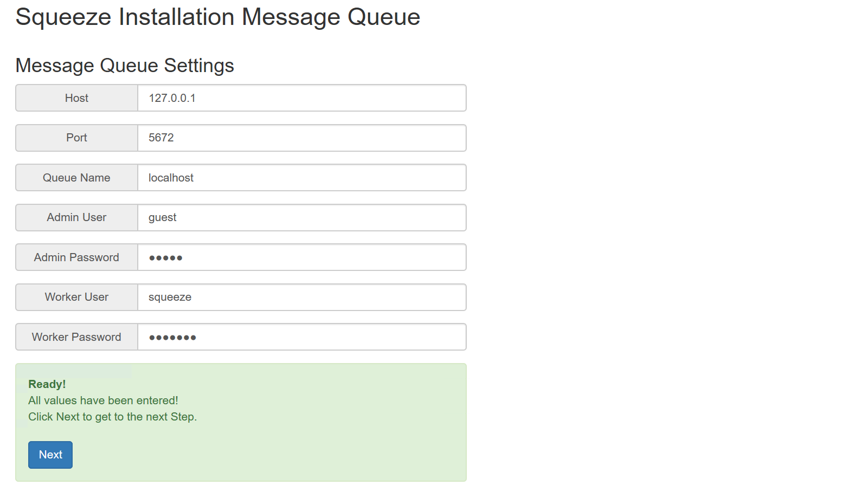This screenshot has width=868, height=498.
Task: Click the Port label
Action: [x=76, y=138]
